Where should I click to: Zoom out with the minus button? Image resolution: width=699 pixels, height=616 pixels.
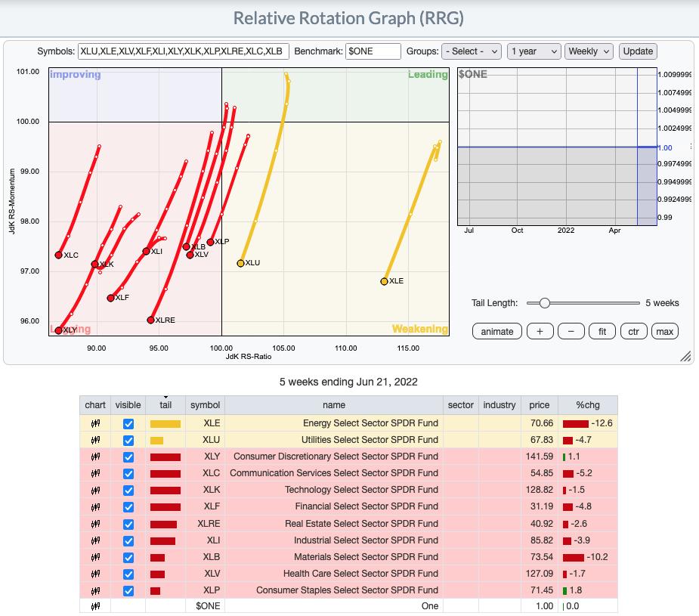click(x=571, y=331)
